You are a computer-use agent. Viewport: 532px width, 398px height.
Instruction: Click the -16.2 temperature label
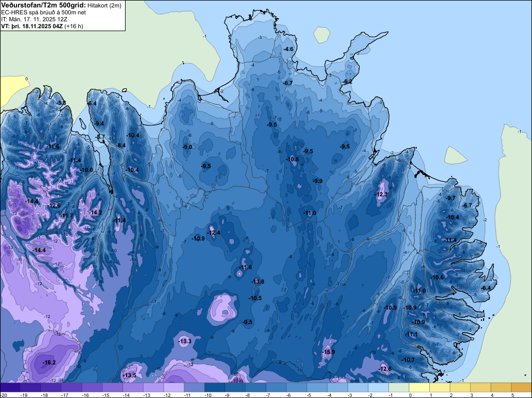pos(49,363)
